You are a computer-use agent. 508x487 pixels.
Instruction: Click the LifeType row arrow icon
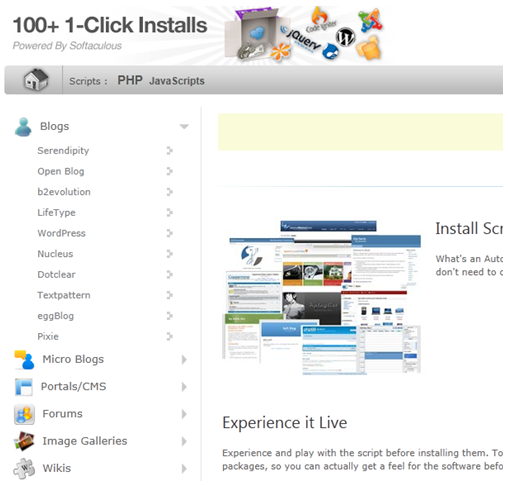170,213
